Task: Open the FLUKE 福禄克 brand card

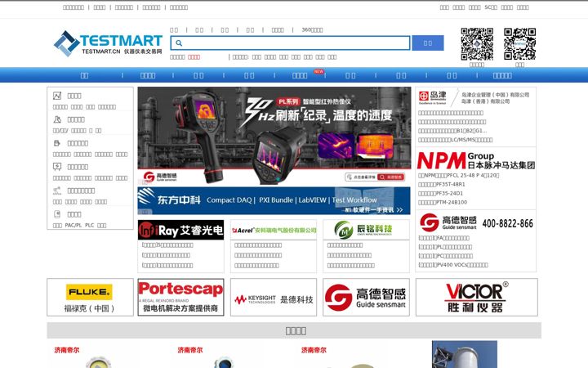Action: tap(90, 297)
